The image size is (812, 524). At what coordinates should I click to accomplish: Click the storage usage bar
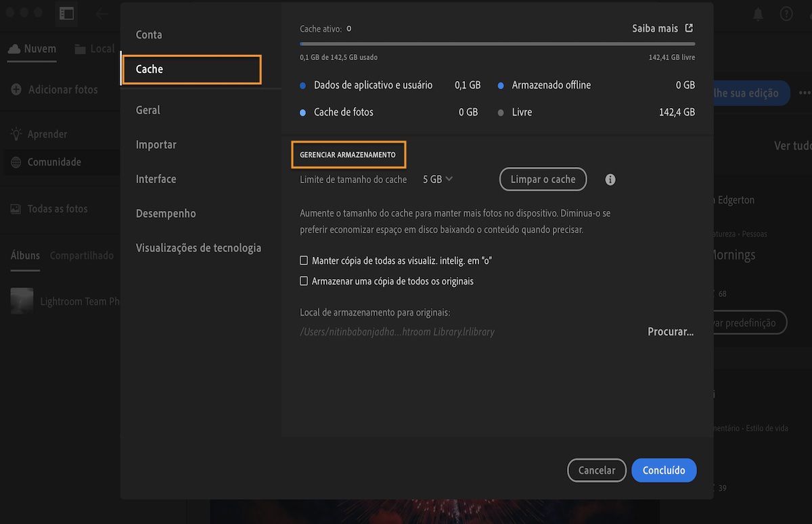point(497,44)
